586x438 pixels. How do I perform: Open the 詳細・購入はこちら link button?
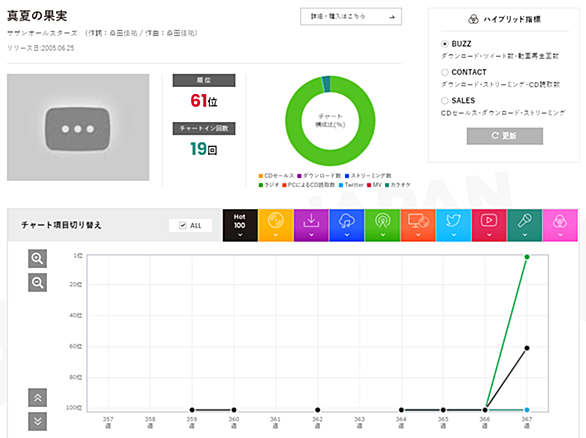tap(351, 16)
